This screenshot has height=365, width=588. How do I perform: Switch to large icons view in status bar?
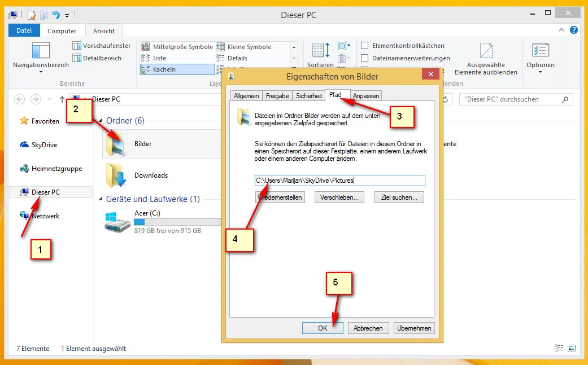tap(571, 348)
